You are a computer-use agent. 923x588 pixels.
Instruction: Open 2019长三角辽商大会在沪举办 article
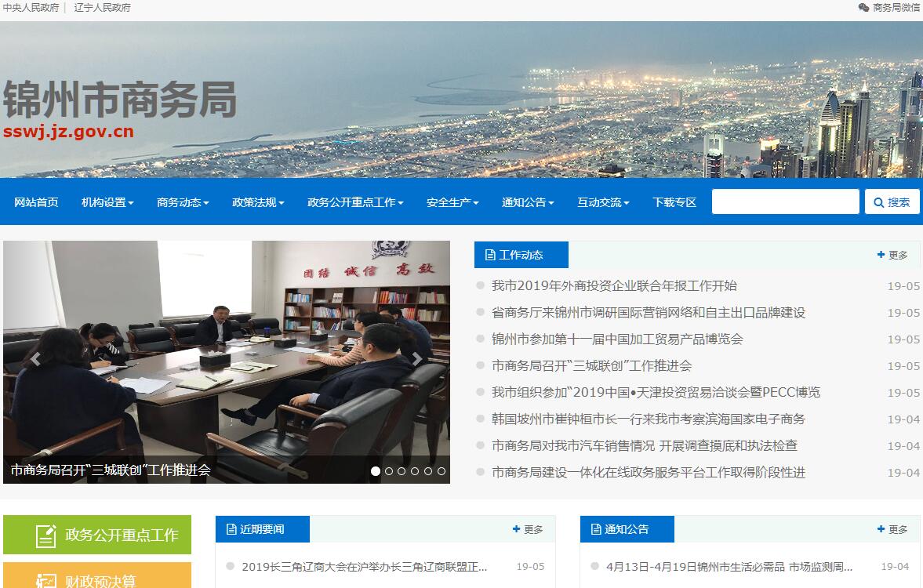pos(364,567)
